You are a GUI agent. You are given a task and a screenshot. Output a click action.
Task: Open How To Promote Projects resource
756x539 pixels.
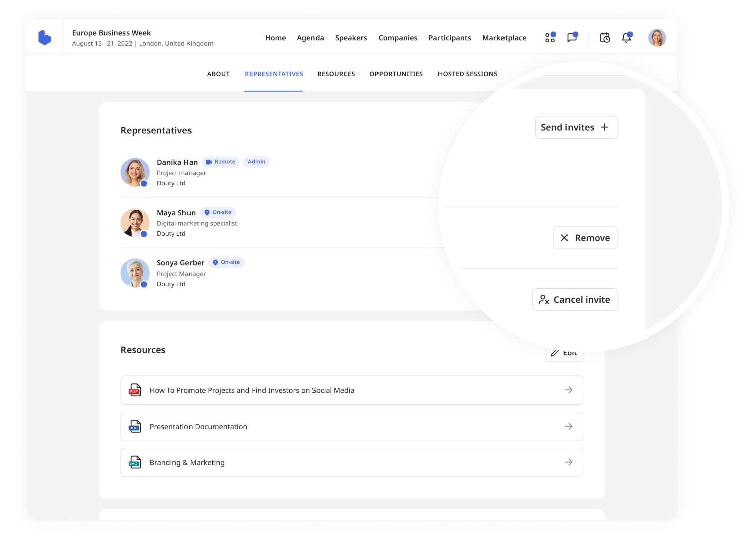pos(352,390)
